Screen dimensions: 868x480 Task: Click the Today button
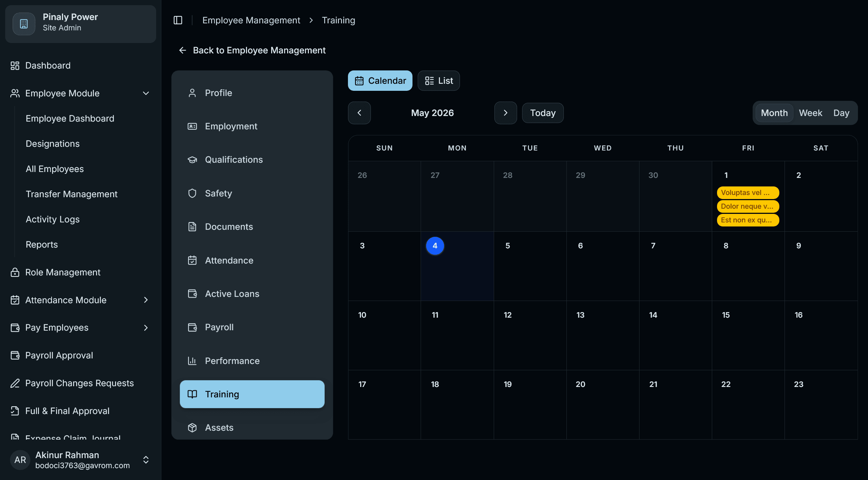[543, 113]
